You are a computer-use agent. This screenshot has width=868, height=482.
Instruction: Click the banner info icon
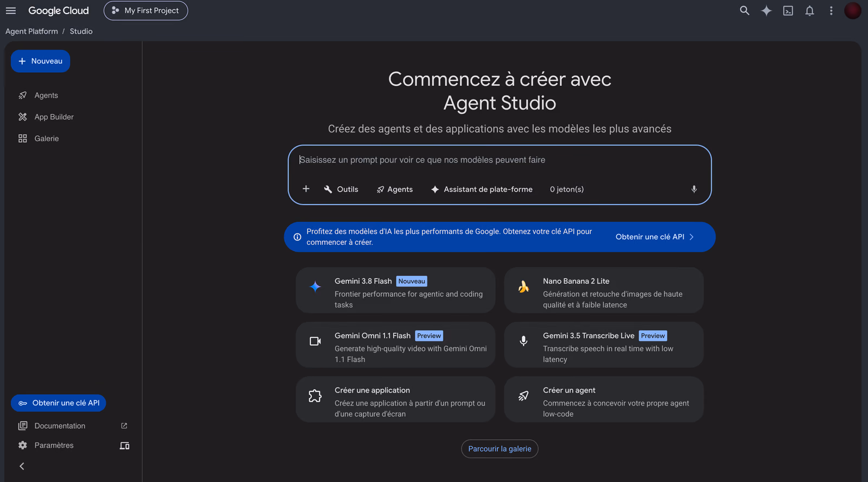click(297, 237)
